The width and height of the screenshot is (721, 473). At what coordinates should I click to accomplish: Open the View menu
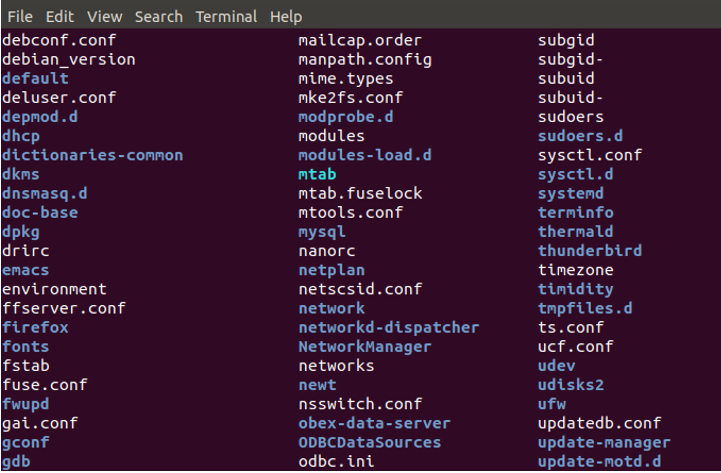coord(104,17)
